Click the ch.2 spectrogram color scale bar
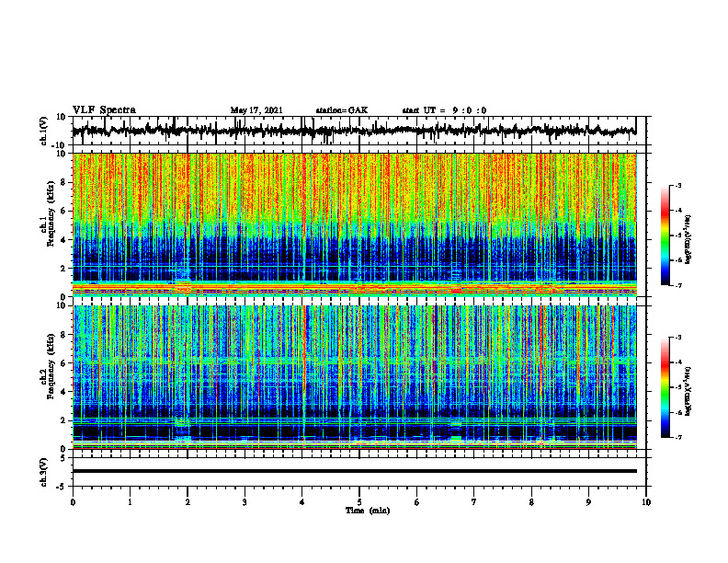This screenshot has width=728, height=563. pos(665,387)
